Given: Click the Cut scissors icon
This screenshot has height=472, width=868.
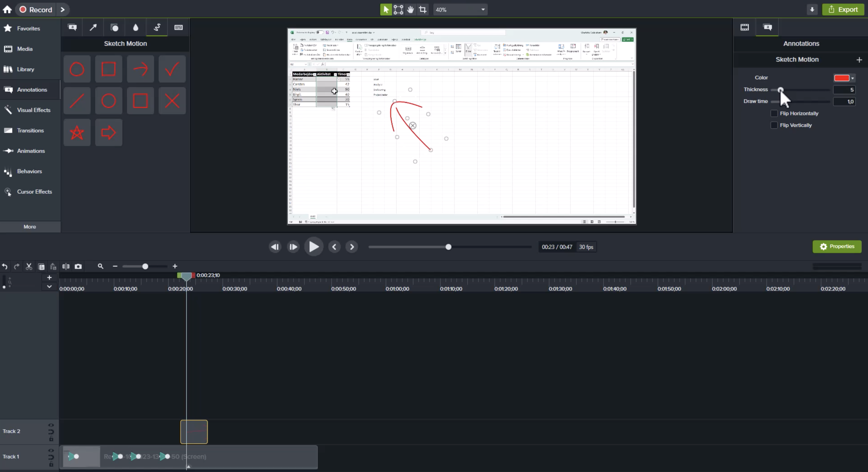Looking at the screenshot, I should pos(29,266).
